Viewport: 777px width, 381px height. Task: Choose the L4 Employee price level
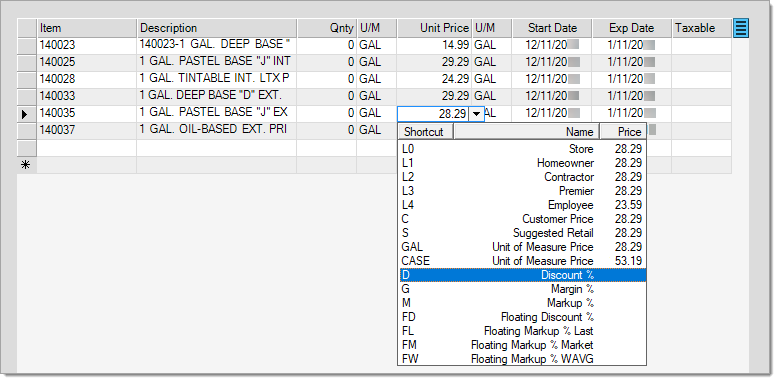click(x=522, y=205)
